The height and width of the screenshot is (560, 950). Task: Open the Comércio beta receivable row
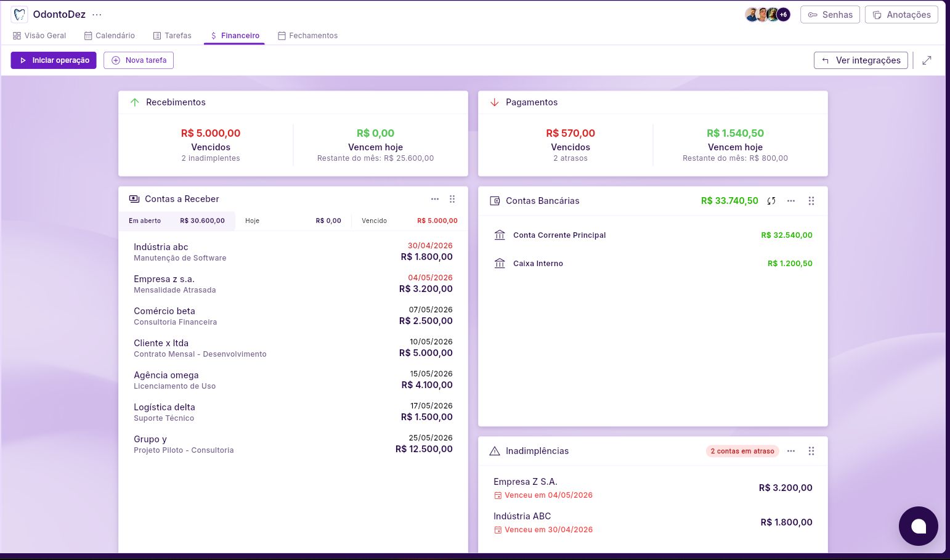point(293,316)
